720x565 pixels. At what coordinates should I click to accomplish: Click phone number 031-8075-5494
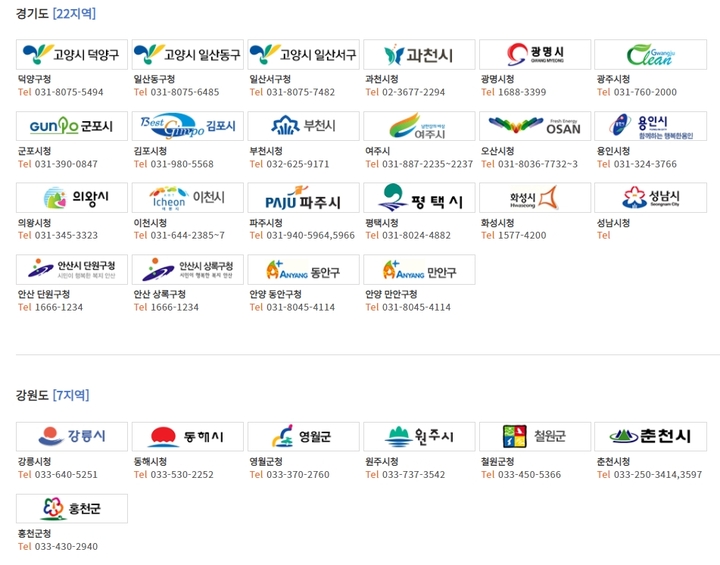[x=69, y=92]
